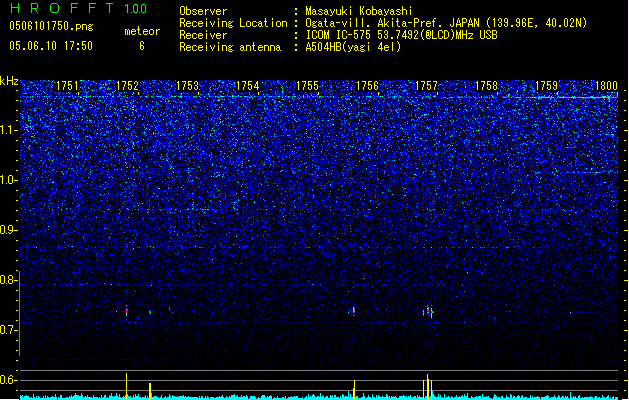Click the meteor count value 6
Image resolution: width=629 pixels, height=400 pixels.
click(x=142, y=46)
